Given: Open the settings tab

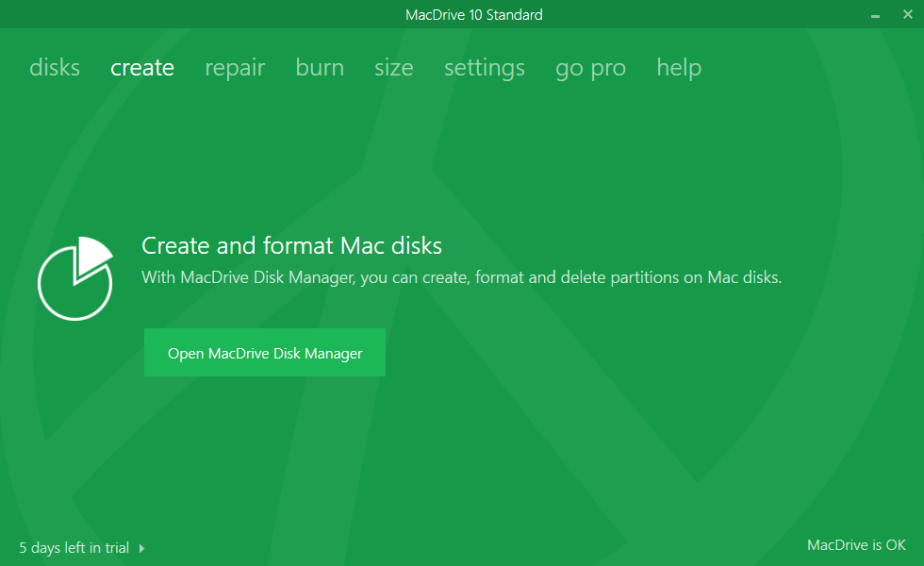Looking at the screenshot, I should pos(485,68).
